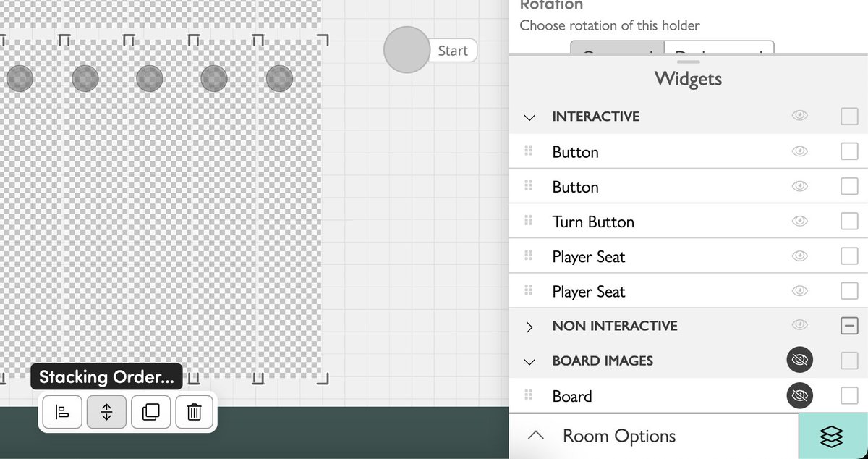Image resolution: width=868 pixels, height=459 pixels.
Task: Collapse the BOARD IMAGES group
Action: pos(529,361)
